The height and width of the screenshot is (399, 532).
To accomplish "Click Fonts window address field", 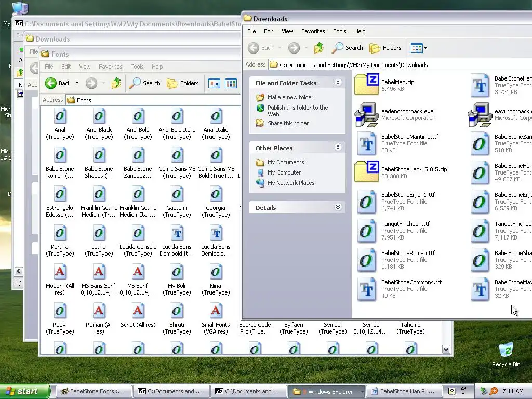I will (153, 100).
